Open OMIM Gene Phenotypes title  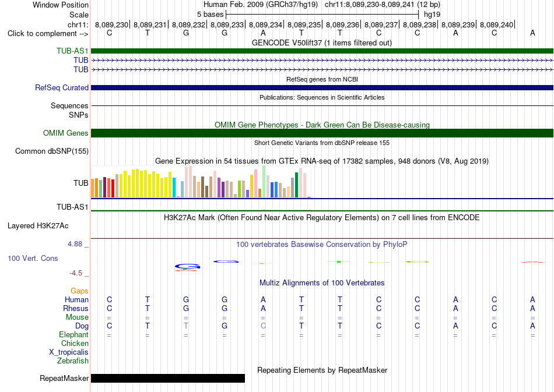(322, 125)
